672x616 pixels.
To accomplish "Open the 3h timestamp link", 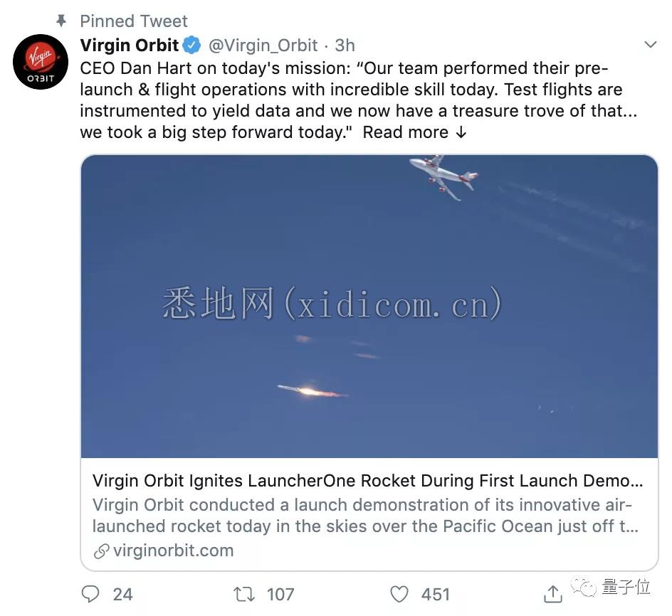I will 345,46.
